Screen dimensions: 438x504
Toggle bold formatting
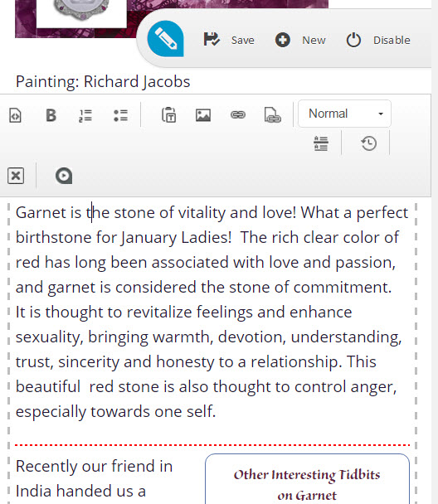click(x=51, y=115)
